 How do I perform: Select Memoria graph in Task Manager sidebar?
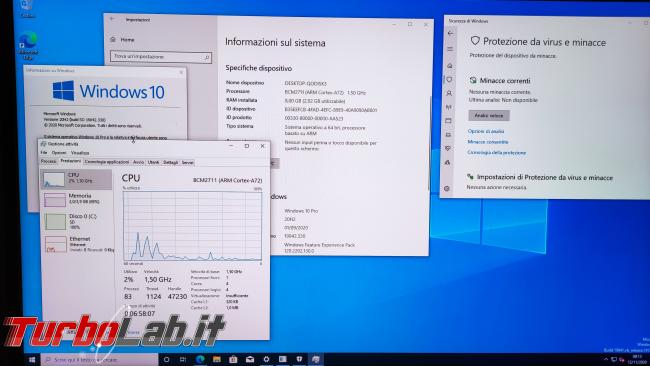tap(77, 199)
